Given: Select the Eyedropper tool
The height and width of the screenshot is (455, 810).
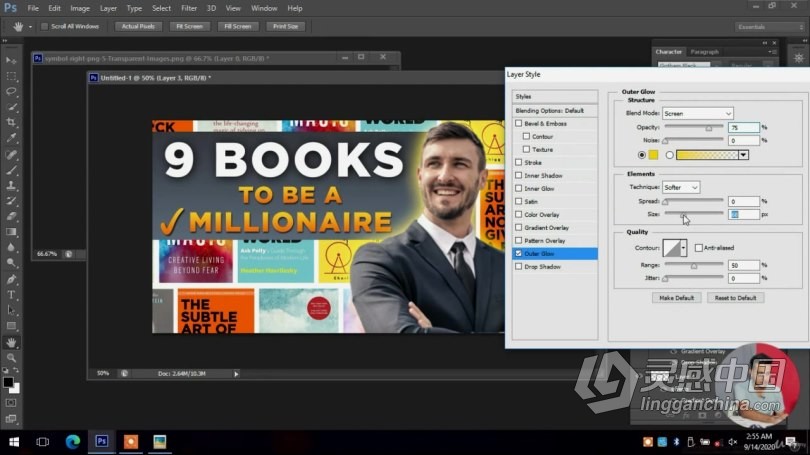Looking at the screenshot, I should point(11,138).
